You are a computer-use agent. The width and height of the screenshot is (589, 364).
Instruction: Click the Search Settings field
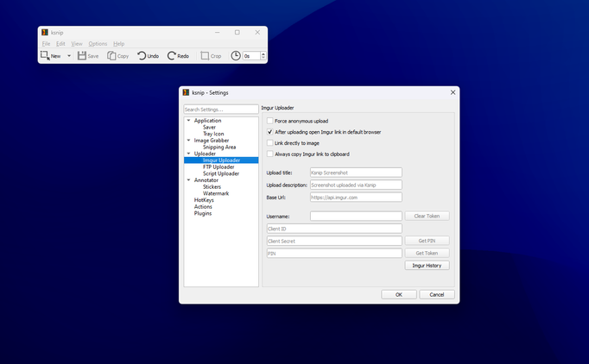point(221,110)
